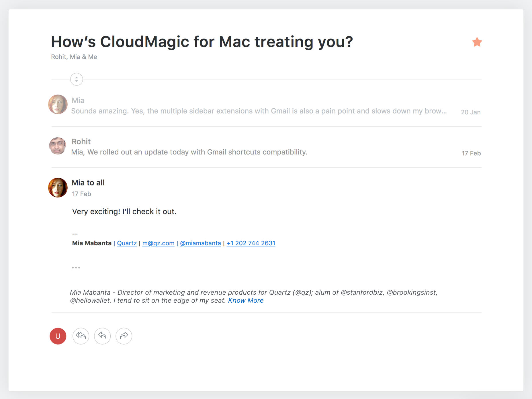Click Mia's avatar on the open message

point(58,188)
